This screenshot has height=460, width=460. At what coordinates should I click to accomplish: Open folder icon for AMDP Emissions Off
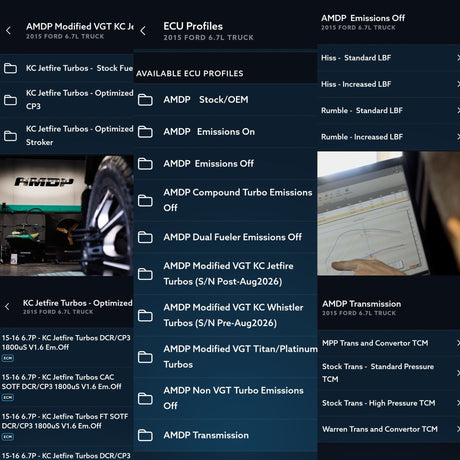point(145,164)
